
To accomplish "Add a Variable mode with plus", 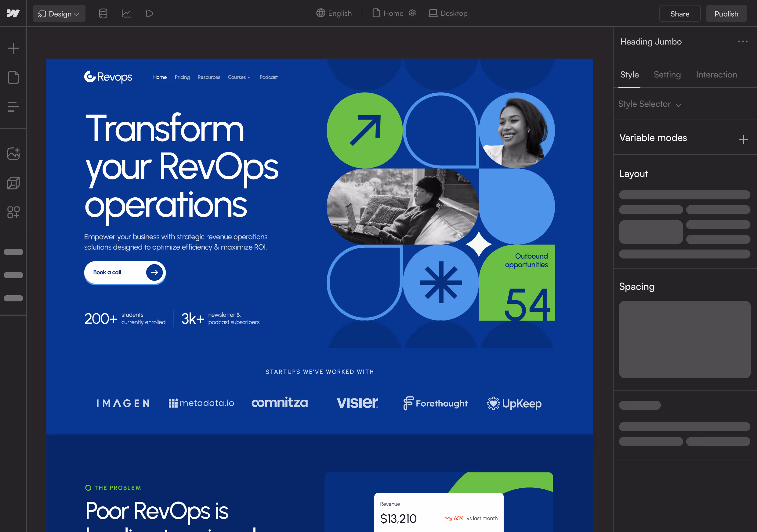I will point(743,140).
